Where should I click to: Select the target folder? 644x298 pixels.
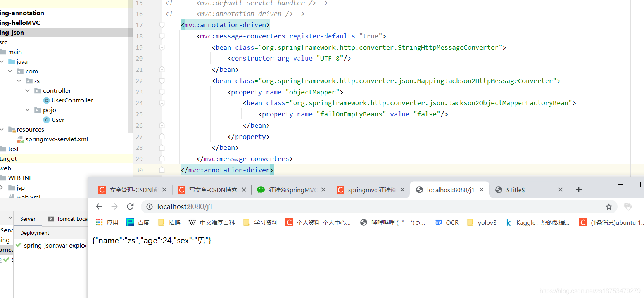click(x=8, y=158)
